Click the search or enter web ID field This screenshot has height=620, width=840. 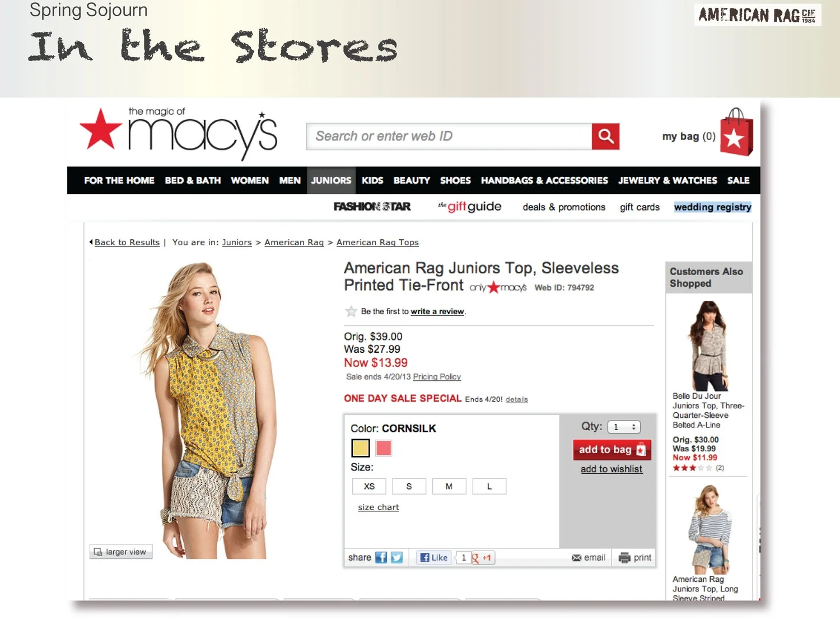tap(449, 136)
